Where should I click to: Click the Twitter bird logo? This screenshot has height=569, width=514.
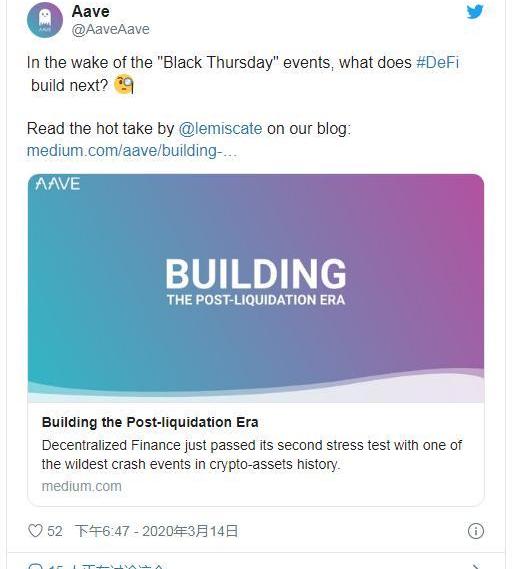tap(475, 12)
